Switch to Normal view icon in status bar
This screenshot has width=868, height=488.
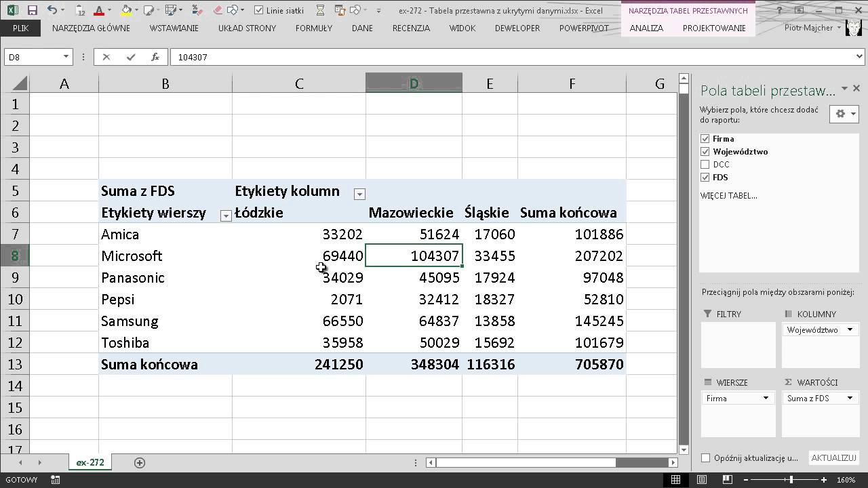[676, 480]
